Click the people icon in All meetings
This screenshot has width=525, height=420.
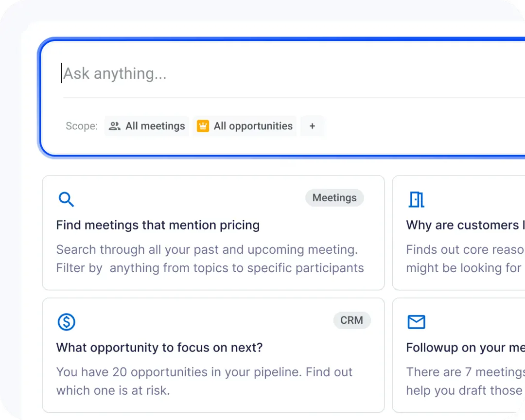(115, 126)
